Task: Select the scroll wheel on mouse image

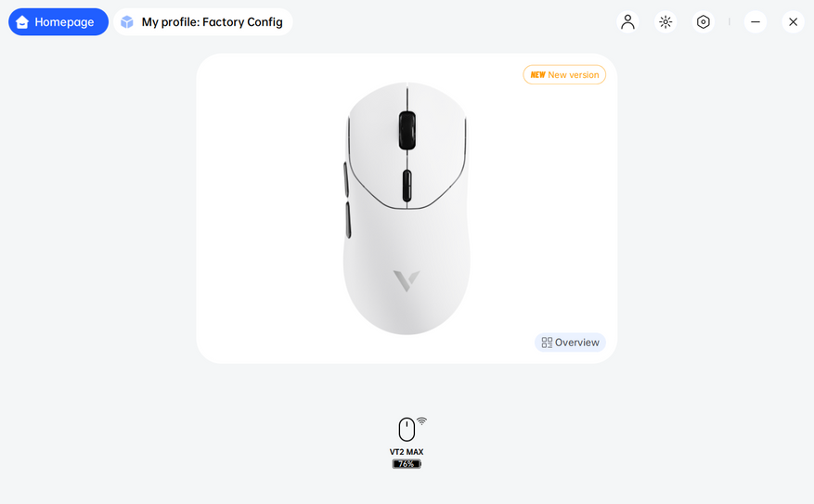Action: click(x=407, y=130)
